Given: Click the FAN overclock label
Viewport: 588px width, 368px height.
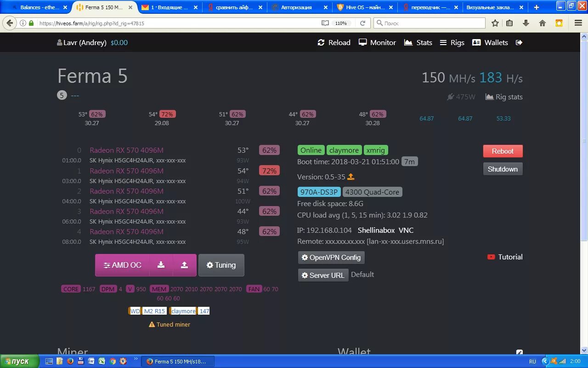Looking at the screenshot, I should point(254,289).
